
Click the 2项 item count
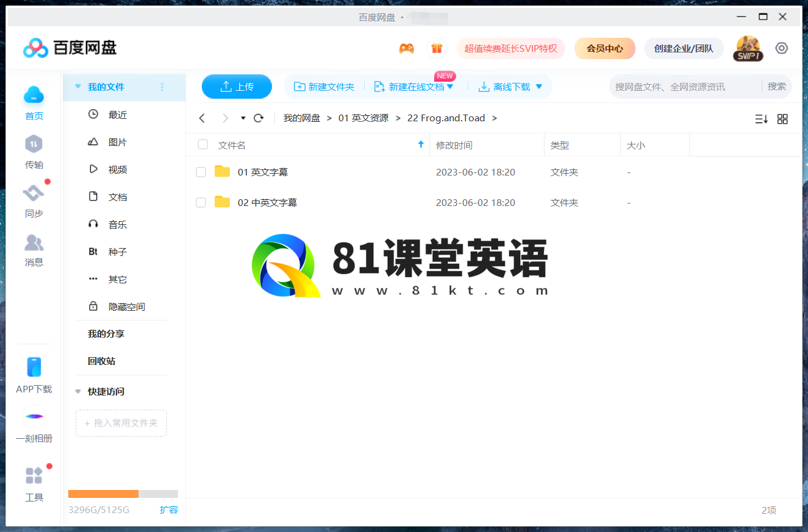pyautogui.click(x=769, y=511)
